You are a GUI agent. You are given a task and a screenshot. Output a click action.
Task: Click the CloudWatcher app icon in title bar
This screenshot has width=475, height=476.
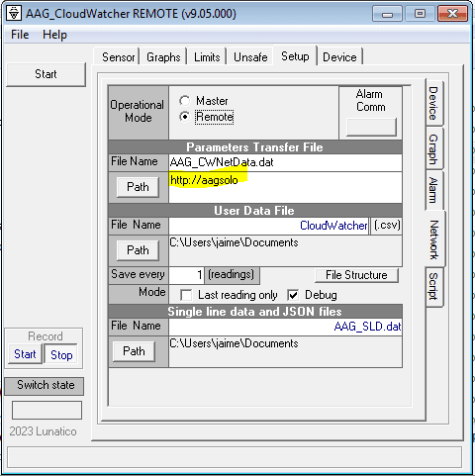coord(14,14)
